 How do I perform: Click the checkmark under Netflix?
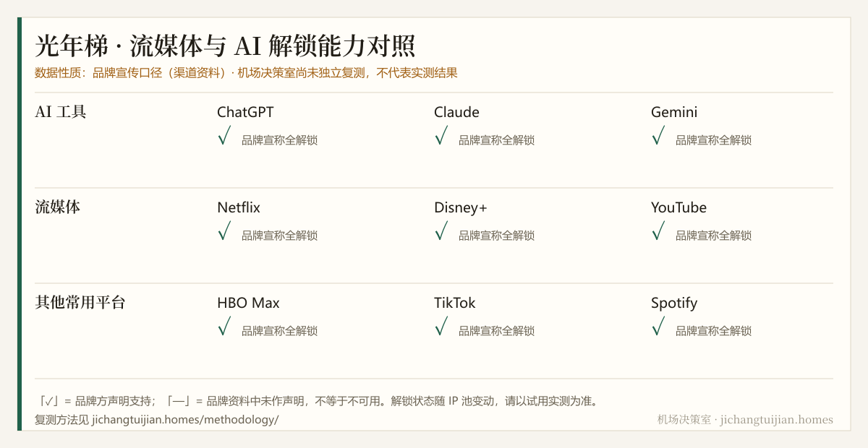pos(224,231)
